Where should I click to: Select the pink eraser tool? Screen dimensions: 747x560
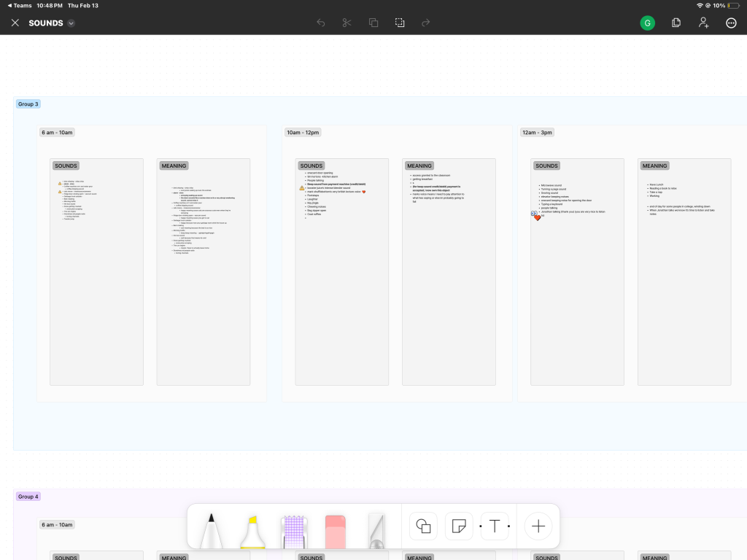(334, 531)
